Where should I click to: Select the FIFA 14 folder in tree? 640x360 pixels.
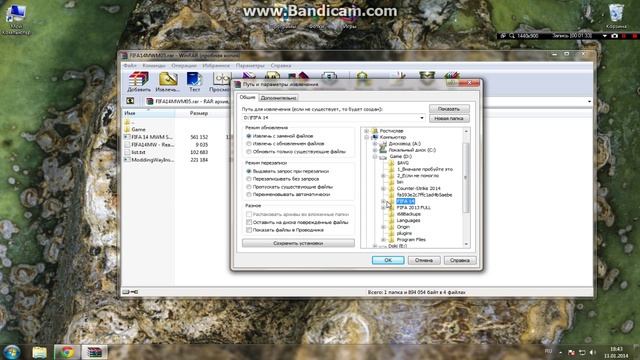pyautogui.click(x=405, y=201)
